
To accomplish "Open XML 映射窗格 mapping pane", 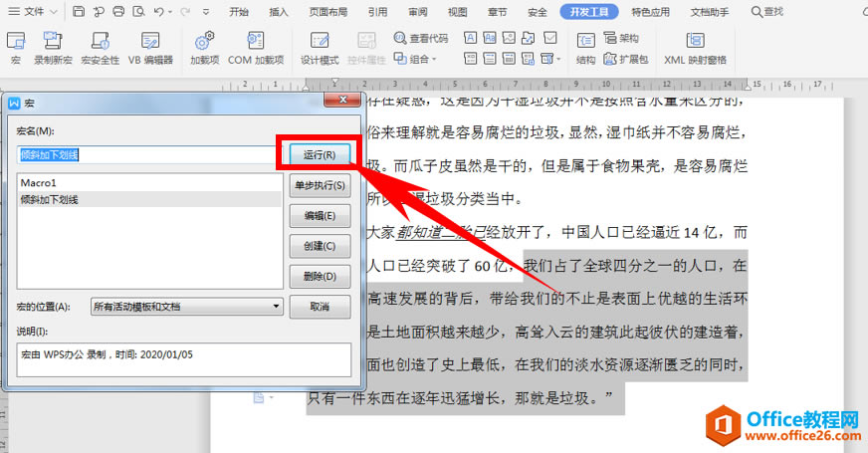I will [695, 48].
